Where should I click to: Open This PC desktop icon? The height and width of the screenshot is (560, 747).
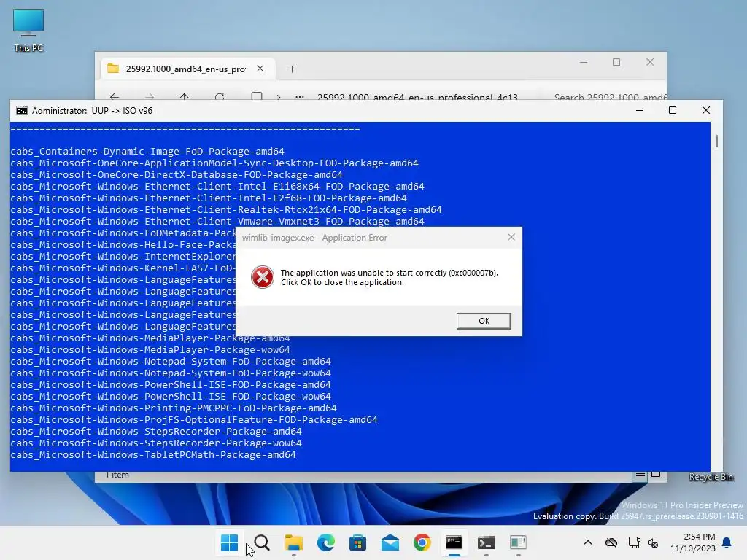pos(28,31)
